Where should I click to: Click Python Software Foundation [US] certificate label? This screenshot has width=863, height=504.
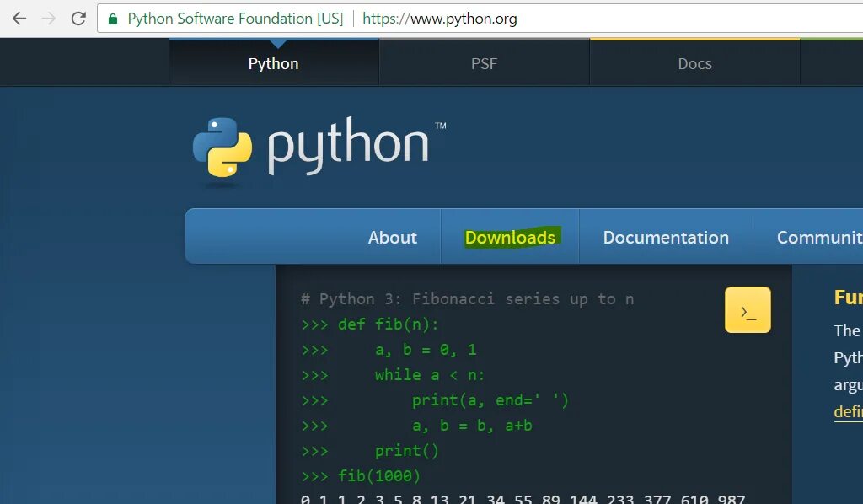coord(236,19)
